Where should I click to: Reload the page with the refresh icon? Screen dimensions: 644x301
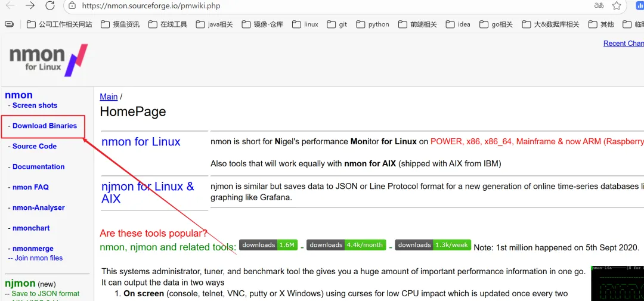point(50,6)
